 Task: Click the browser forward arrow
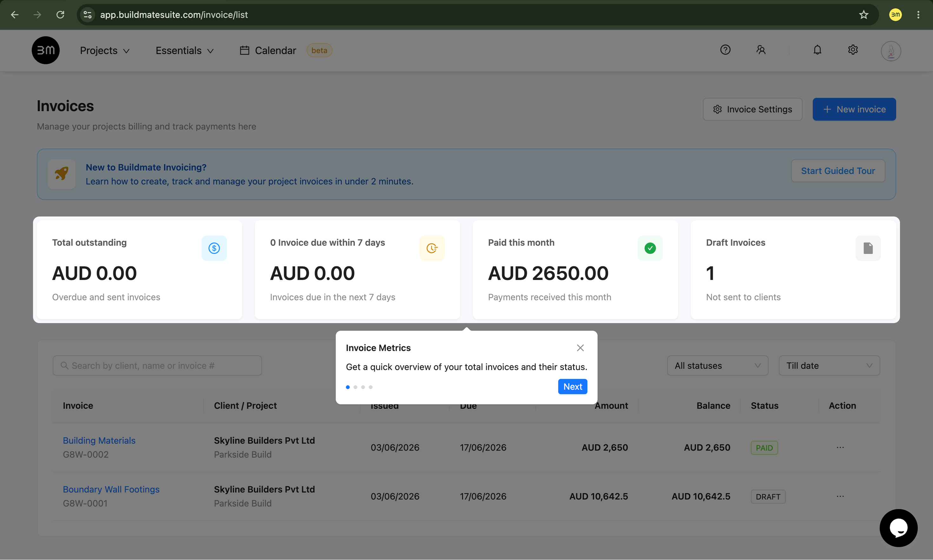pyautogui.click(x=37, y=15)
